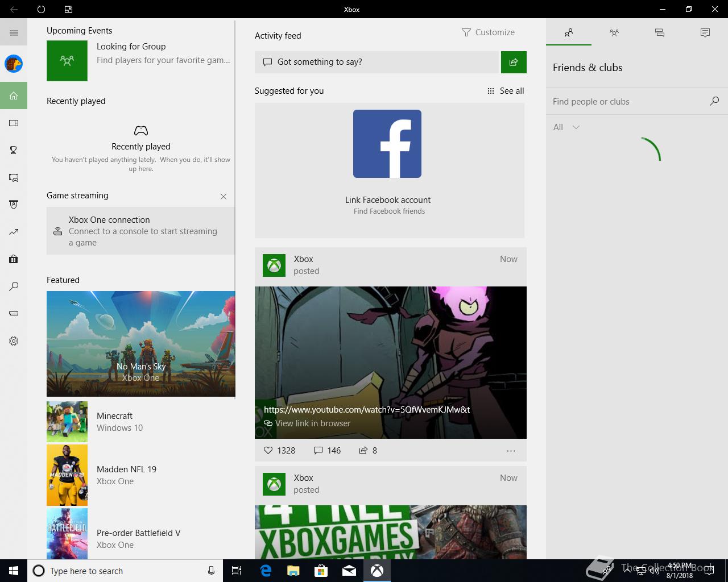This screenshot has height=582, width=728.
Task: Open 4 Free Xbox Games post image
Action: [x=391, y=532]
